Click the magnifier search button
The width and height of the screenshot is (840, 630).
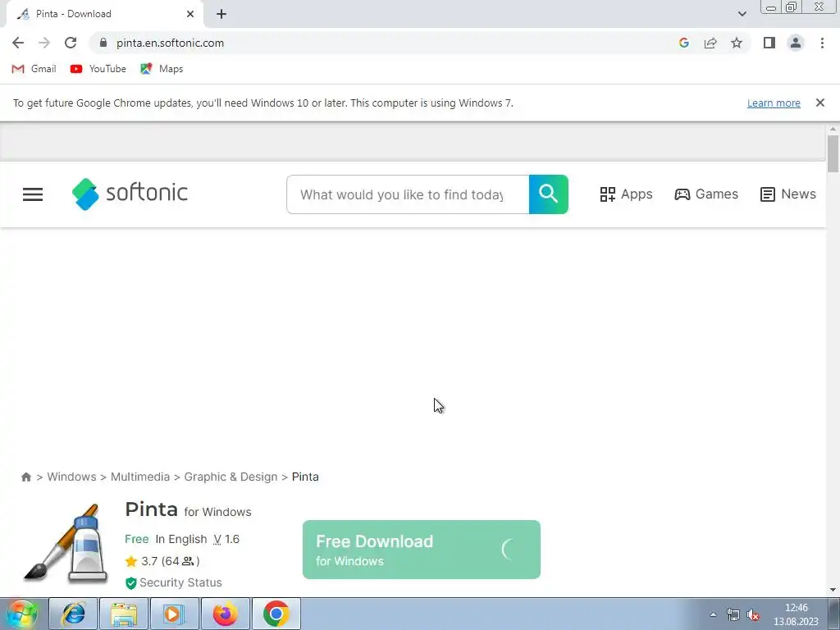coord(549,194)
